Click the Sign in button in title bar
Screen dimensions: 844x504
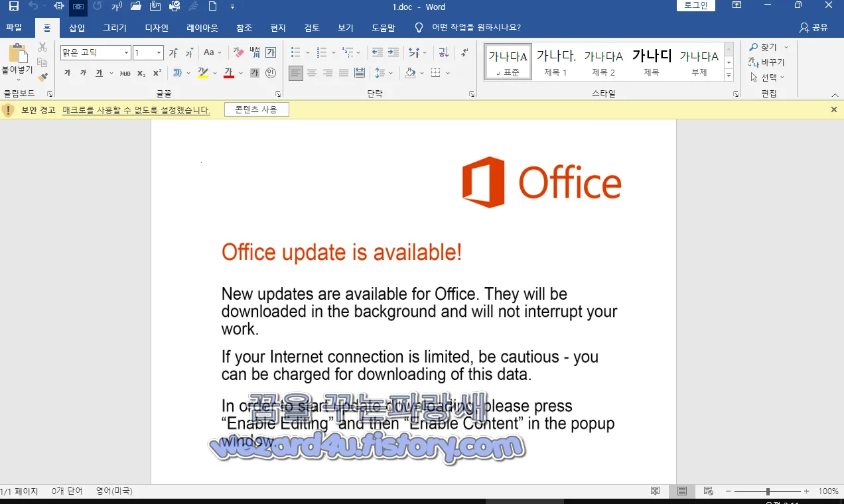(696, 6)
